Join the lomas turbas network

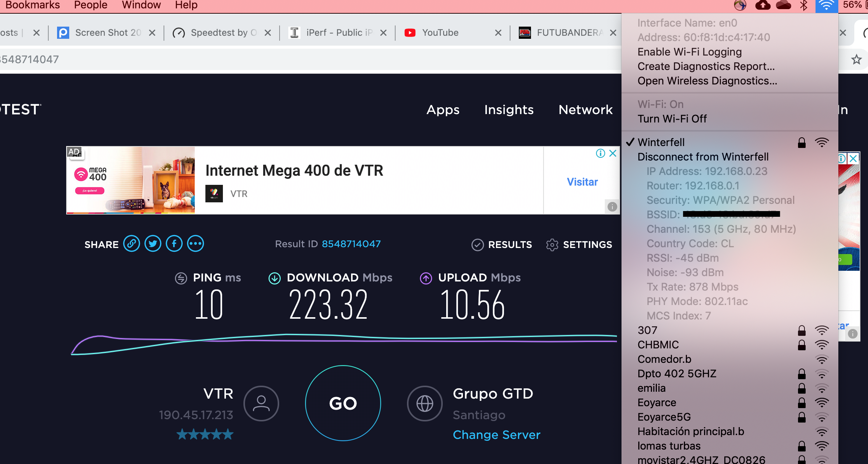click(x=730, y=446)
